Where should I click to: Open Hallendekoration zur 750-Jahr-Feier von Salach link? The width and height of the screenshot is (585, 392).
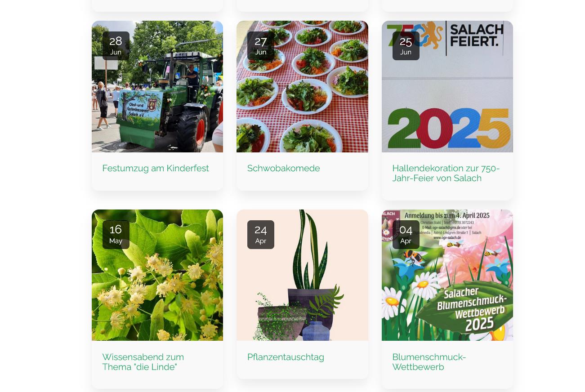tap(446, 173)
